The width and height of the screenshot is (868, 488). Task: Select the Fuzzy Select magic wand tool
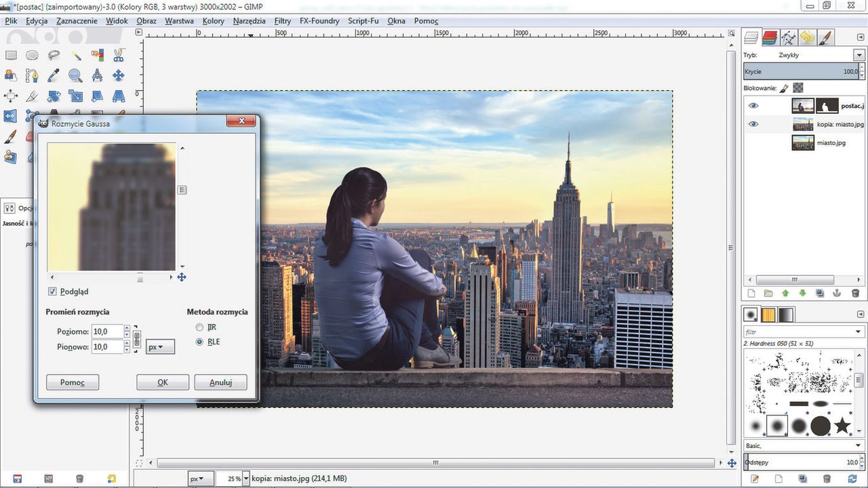[75, 55]
